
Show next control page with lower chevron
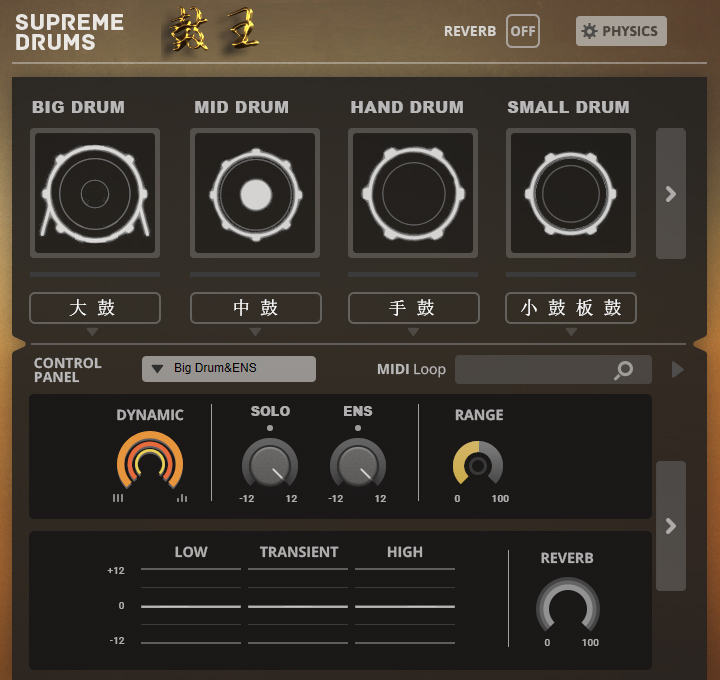[x=671, y=526]
